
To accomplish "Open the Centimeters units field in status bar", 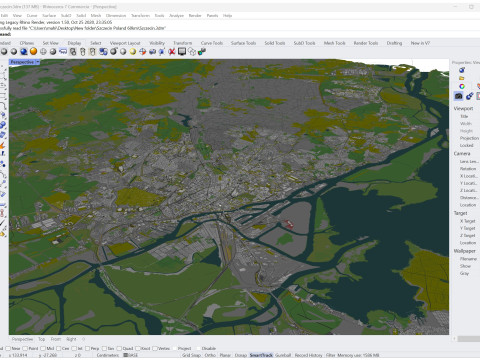I will 108,355.
